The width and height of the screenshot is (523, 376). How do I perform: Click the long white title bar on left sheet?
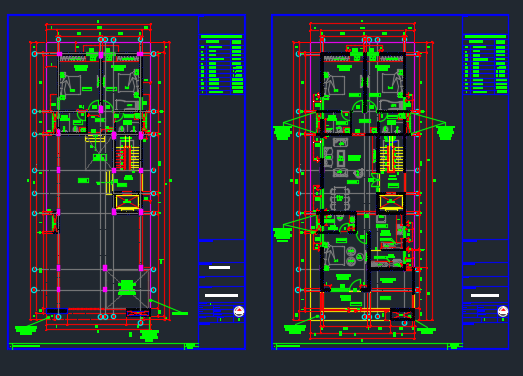tap(221, 295)
